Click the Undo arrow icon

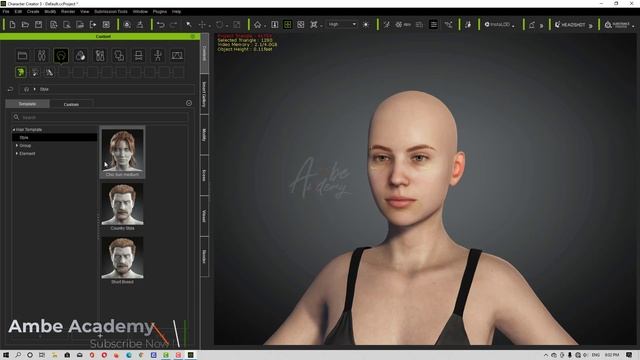click(x=161, y=25)
